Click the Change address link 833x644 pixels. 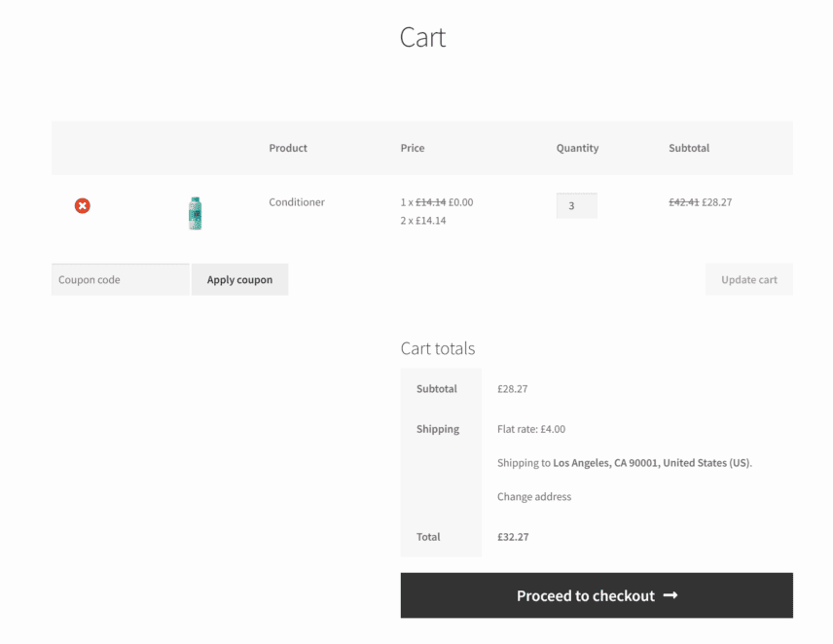[x=532, y=496]
